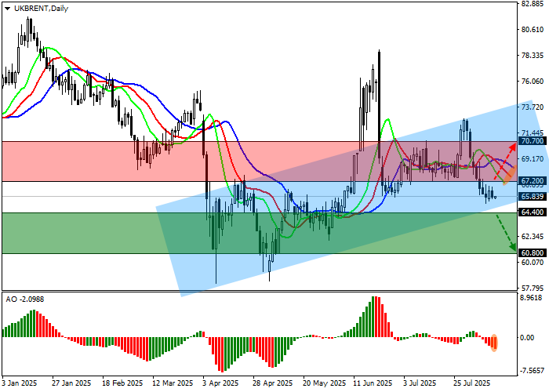Select the red 67.200 price tag
549x392 pixels.
tap(532, 181)
